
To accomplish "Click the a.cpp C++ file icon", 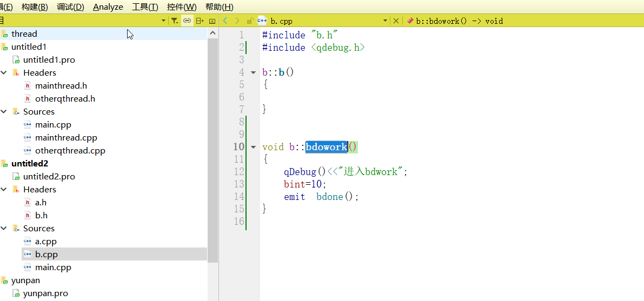I will coord(28,242).
